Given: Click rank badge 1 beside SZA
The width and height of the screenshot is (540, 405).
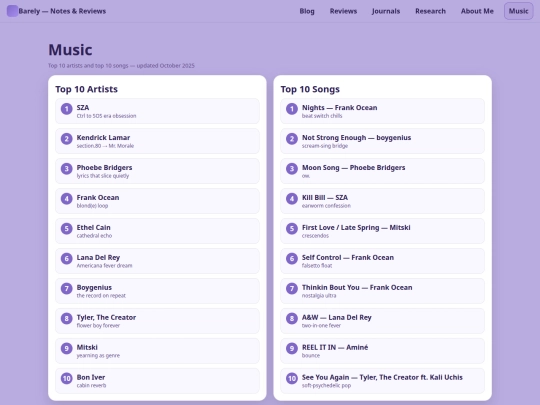Looking at the screenshot, I should coord(66,109).
